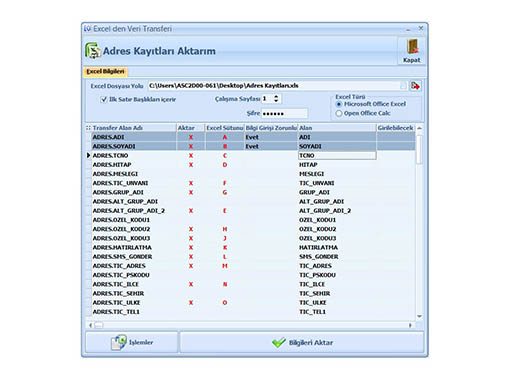Click the Adres Kayıtları Aktarım header icon
Screen dimensions: 510x380
click(x=93, y=51)
